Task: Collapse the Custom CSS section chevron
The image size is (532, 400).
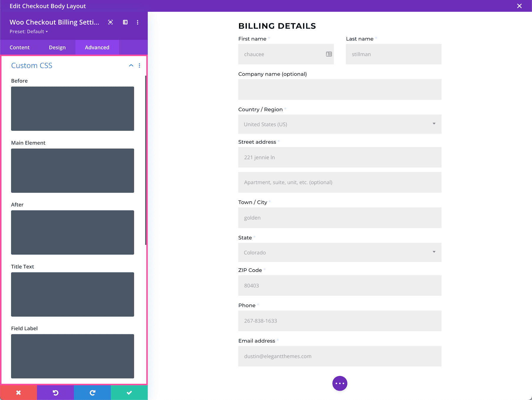Action: coord(131,65)
